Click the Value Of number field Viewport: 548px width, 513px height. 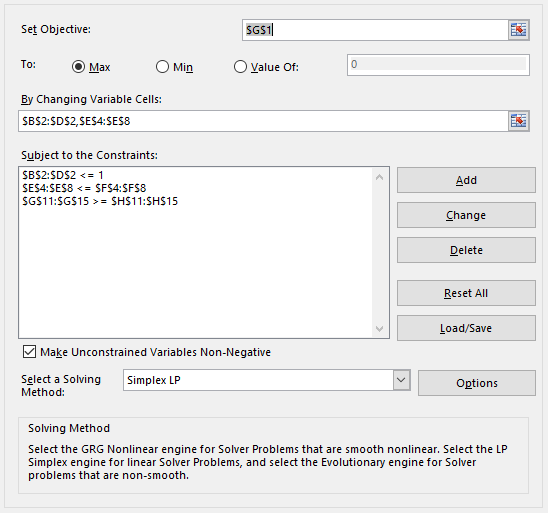pyautogui.click(x=438, y=65)
